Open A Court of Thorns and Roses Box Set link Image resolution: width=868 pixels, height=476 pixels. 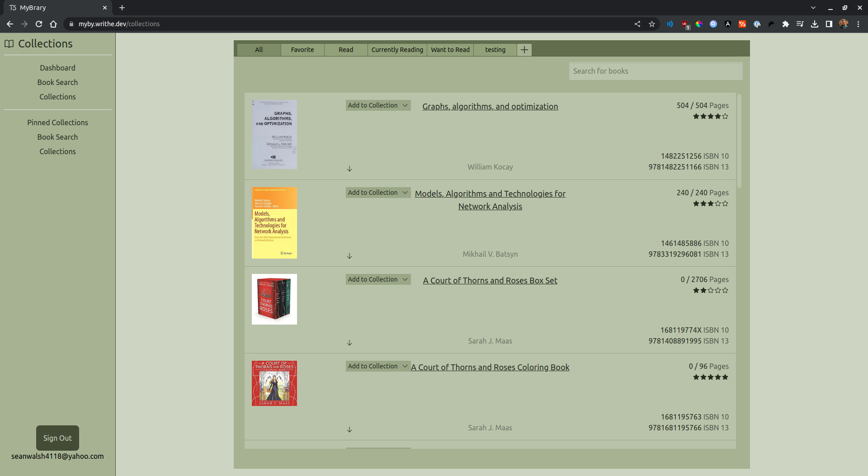(x=490, y=280)
